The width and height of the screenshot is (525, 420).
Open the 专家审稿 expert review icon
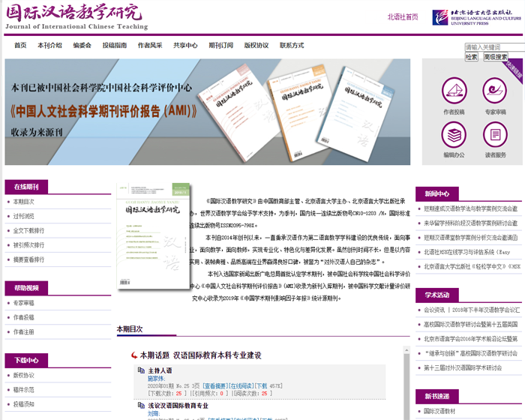(495, 91)
